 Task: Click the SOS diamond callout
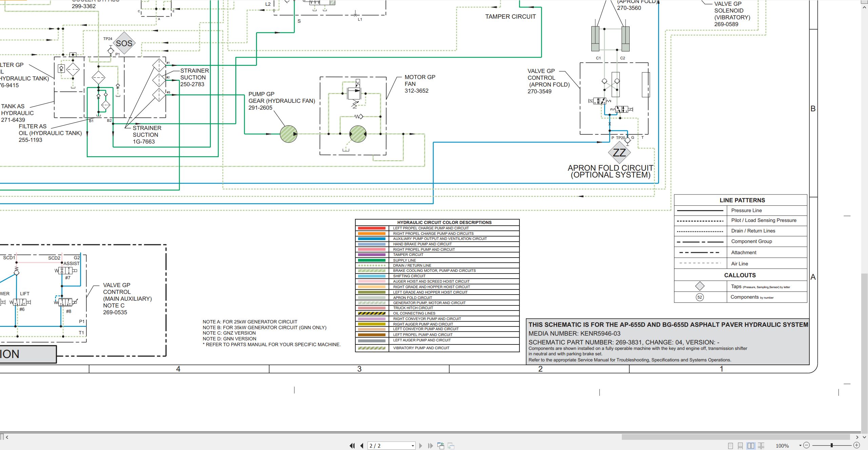pos(124,43)
